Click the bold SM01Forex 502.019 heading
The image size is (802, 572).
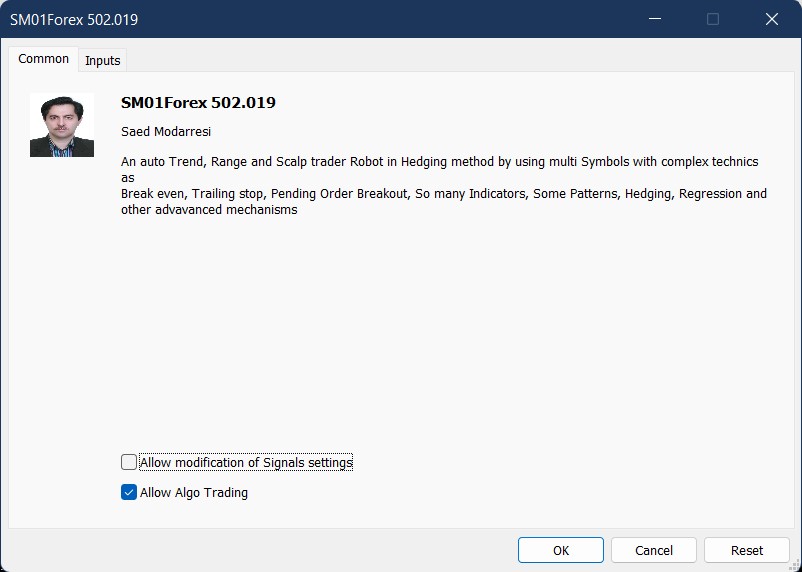pos(198,102)
